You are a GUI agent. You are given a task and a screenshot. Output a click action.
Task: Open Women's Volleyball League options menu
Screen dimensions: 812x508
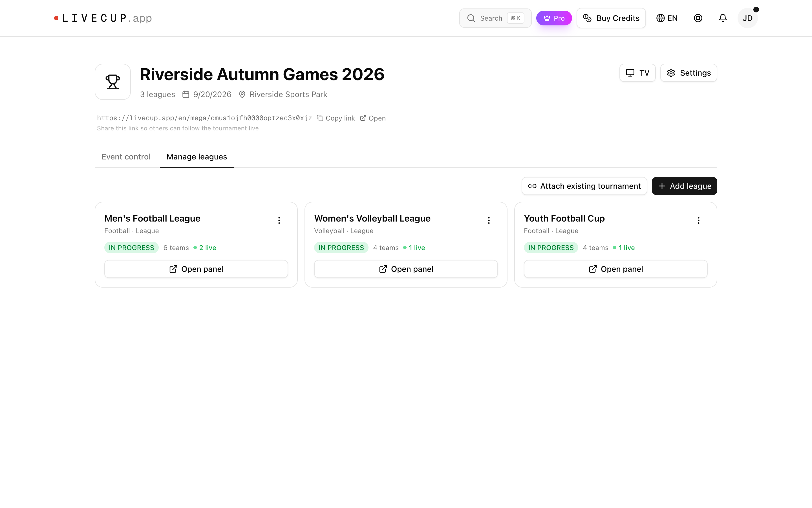point(489,220)
